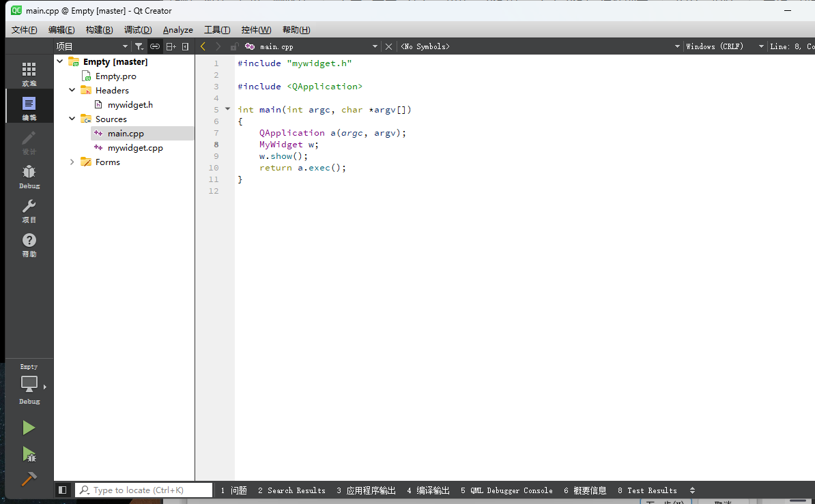Open 6 概要信息 pane
815x504 pixels.
585,490
